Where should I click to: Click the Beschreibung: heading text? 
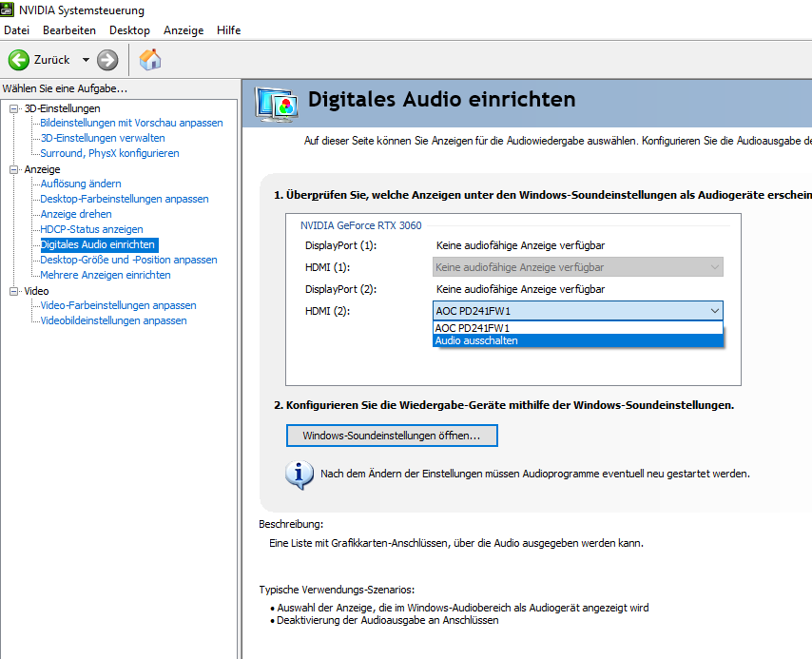point(291,524)
